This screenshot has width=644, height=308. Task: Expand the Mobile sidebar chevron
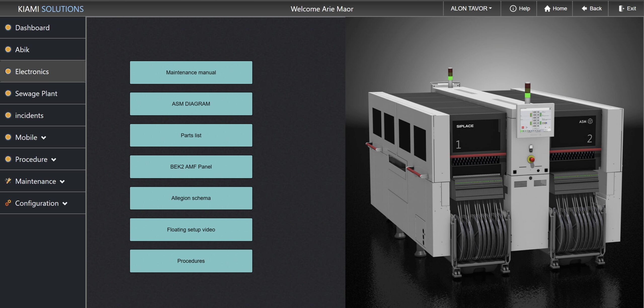pos(44,138)
